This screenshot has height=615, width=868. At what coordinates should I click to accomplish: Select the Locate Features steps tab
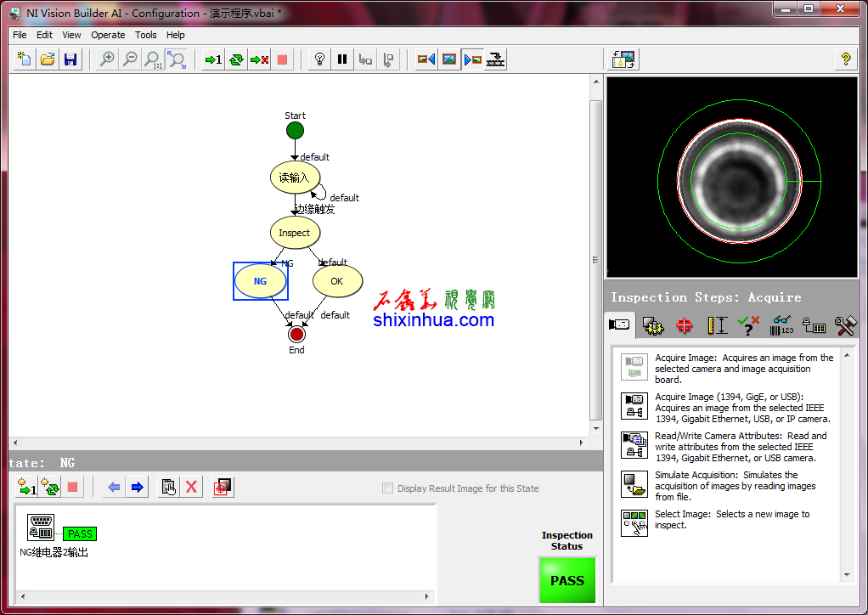coord(685,325)
